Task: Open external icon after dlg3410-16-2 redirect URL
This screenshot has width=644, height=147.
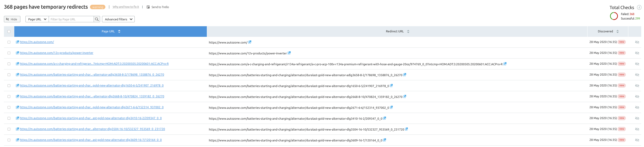Action: (385, 118)
